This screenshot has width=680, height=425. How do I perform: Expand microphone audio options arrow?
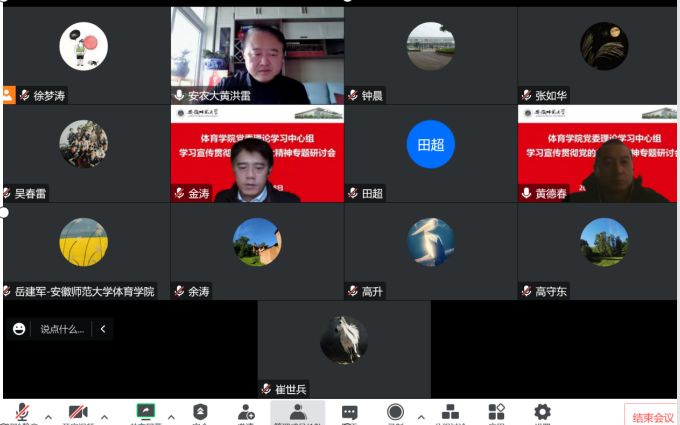46,416
